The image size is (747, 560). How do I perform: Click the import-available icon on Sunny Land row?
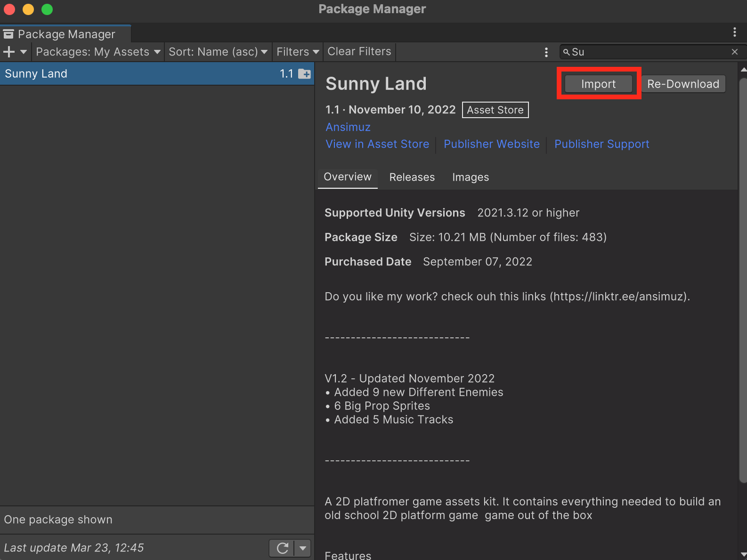point(305,74)
